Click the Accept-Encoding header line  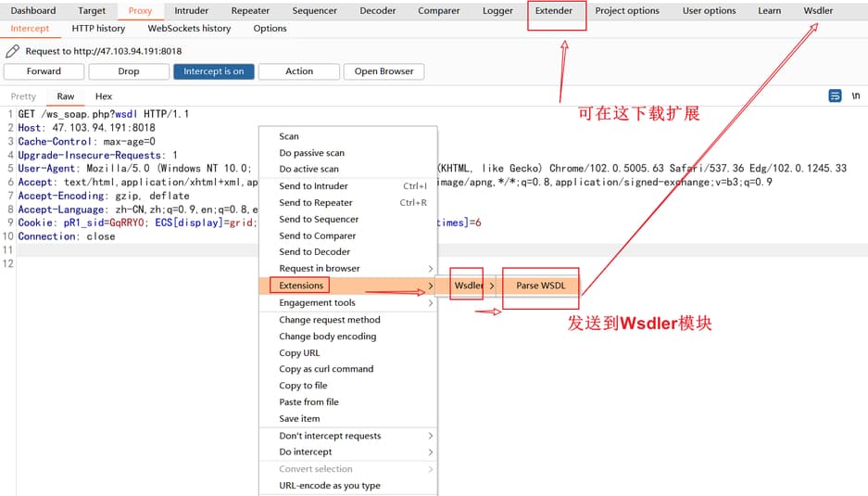104,197
